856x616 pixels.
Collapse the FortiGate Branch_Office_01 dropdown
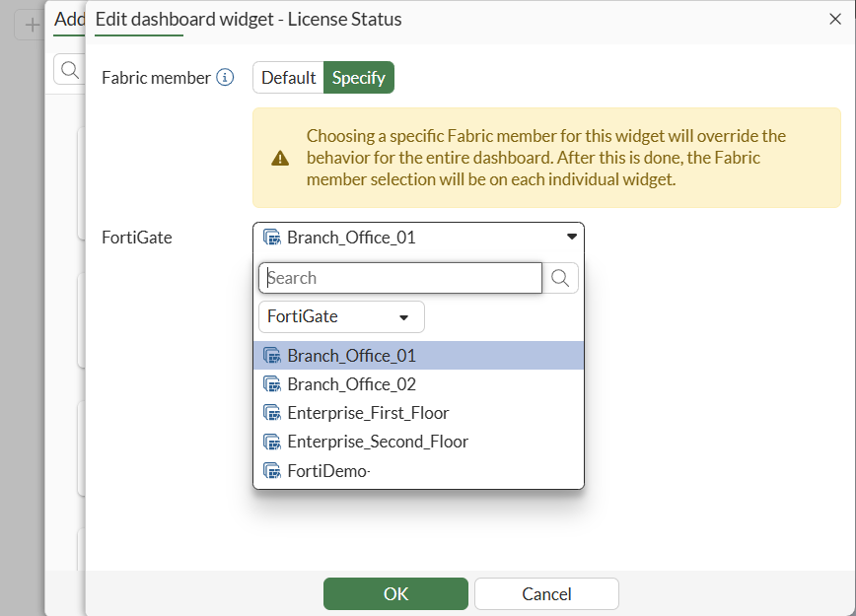[x=418, y=237]
